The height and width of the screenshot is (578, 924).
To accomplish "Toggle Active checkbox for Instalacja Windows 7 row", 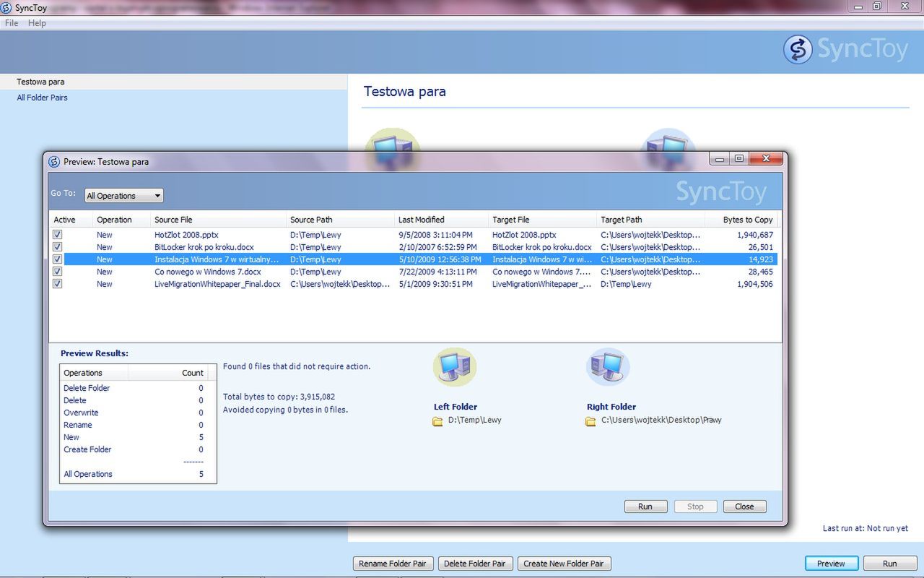I will (x=57, y=259).
